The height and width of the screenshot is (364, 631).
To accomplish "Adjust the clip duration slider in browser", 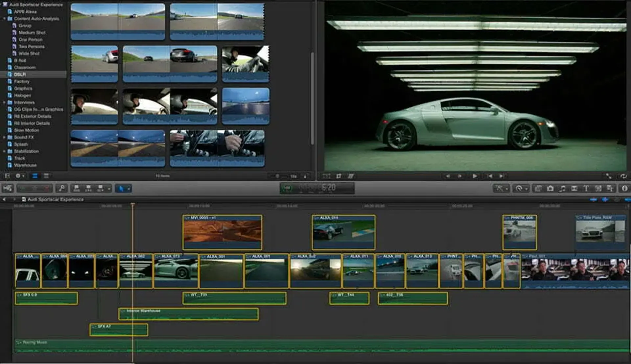I will click(x=277, y=176).
